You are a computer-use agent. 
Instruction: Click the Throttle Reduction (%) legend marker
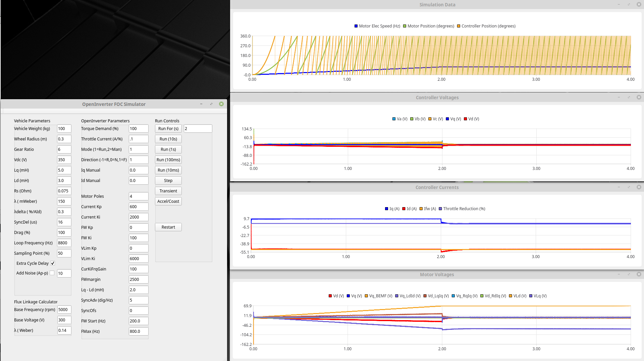(440, 209)
